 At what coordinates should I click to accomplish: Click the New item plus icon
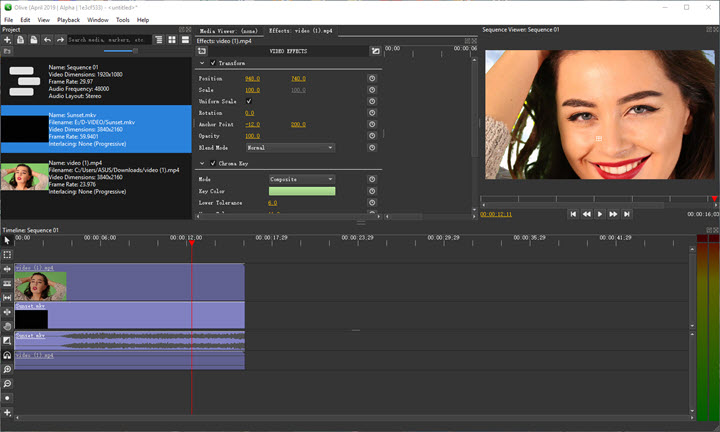(x=7, y=40)
